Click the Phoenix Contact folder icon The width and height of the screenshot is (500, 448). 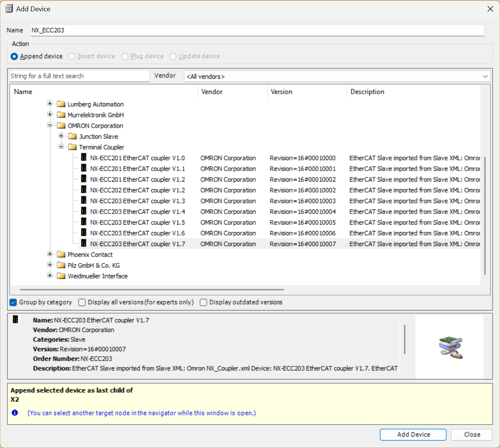(x=61, y=254)
